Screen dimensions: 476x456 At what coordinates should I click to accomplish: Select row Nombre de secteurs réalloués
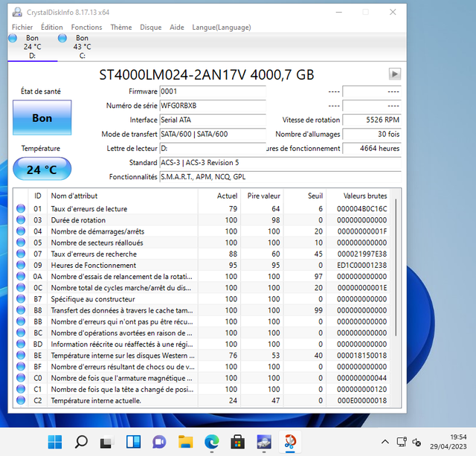[x=202, y=243]
